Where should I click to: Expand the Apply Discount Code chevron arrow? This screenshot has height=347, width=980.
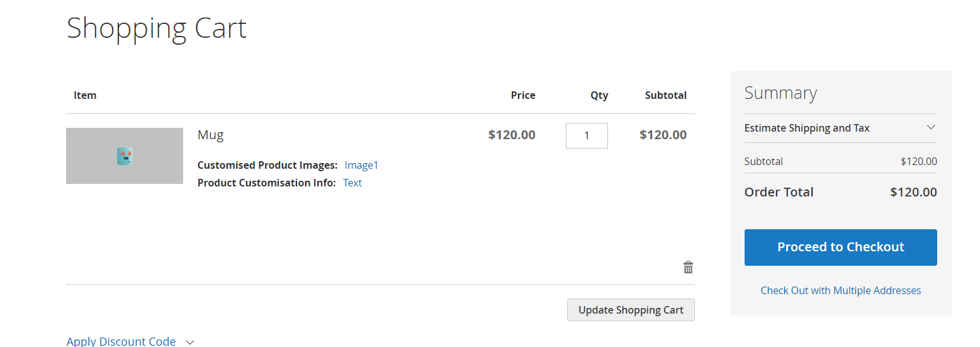(x=190, y=342)
